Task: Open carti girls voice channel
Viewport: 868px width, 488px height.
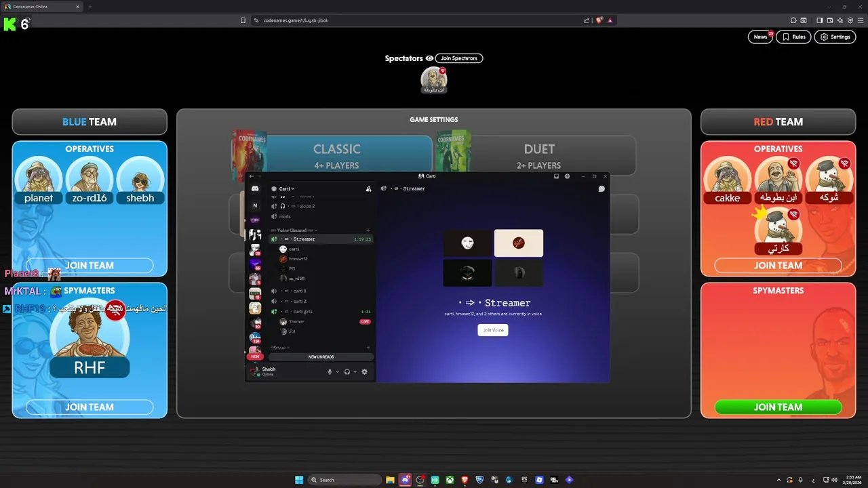Action: pyautogui.click(x=321, y=312)
